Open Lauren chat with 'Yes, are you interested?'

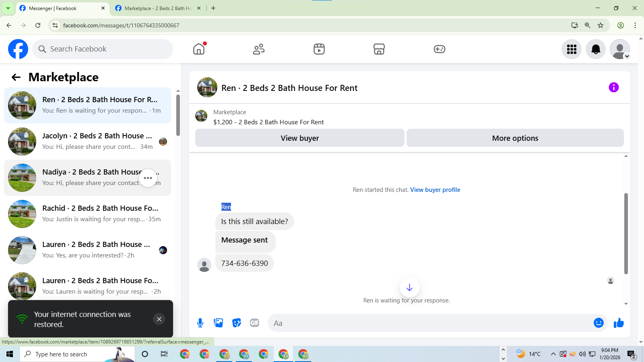87,250
